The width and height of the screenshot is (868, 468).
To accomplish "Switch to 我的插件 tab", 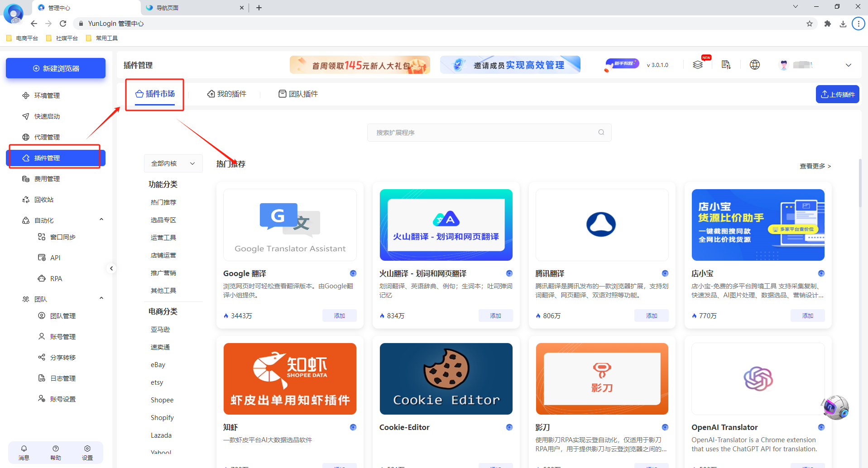I will 227,94.
